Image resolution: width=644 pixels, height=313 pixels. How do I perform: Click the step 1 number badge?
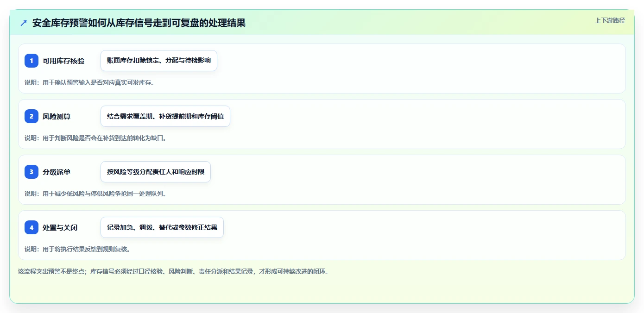tap(32, 61)
